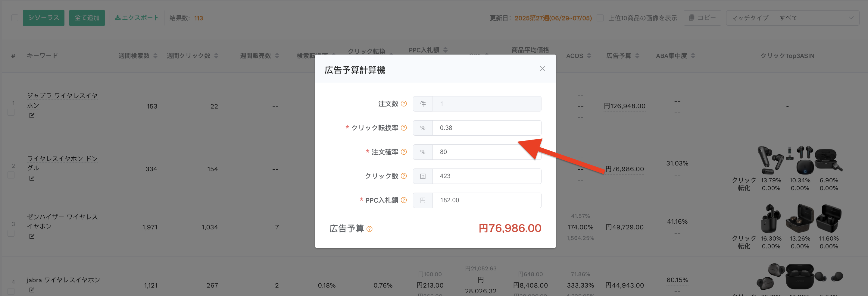868x296 pixels.
Task: Click the 円49,729.00 ad budget value
Action: click(624, 227)
